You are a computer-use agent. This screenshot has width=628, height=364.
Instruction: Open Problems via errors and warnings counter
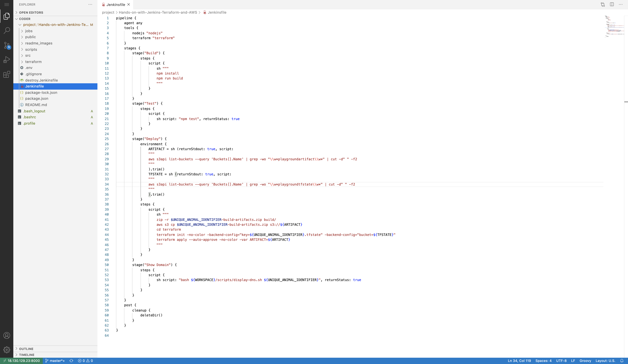coord(86,361)
